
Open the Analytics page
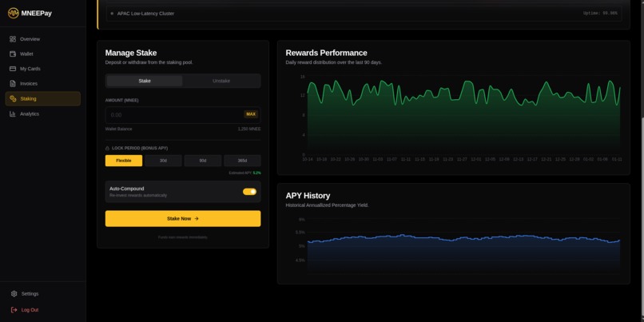[42, 113]
